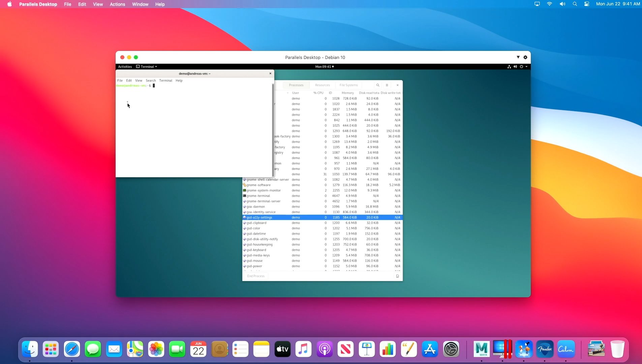Open the Actions menu in macOS menu bar
Viewport: 642px width, 364px height.
tap(117, 4)
